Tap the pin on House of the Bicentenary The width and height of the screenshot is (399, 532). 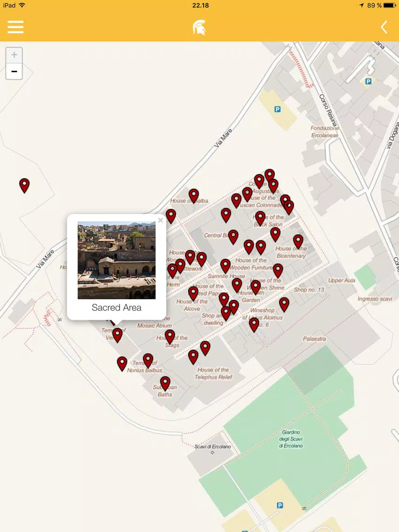[298, 242]
